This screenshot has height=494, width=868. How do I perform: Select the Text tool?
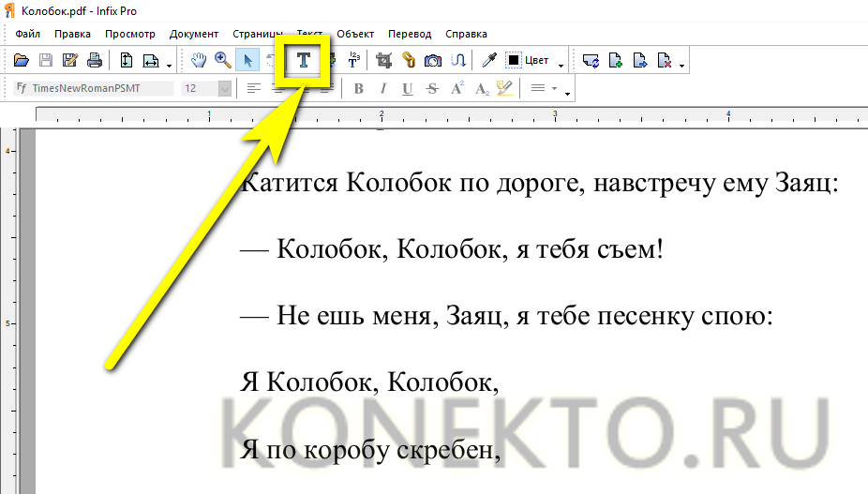click(304, 61)
